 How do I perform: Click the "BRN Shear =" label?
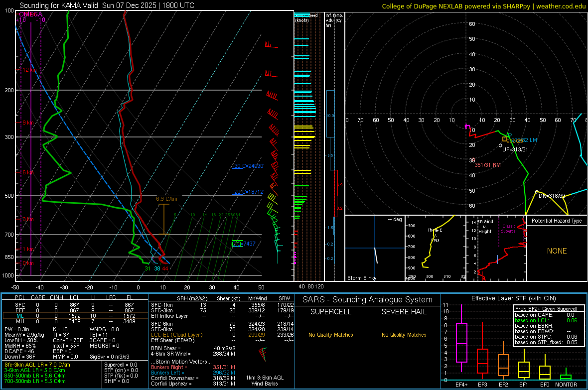pyautogui.click(x=166, y=348)
